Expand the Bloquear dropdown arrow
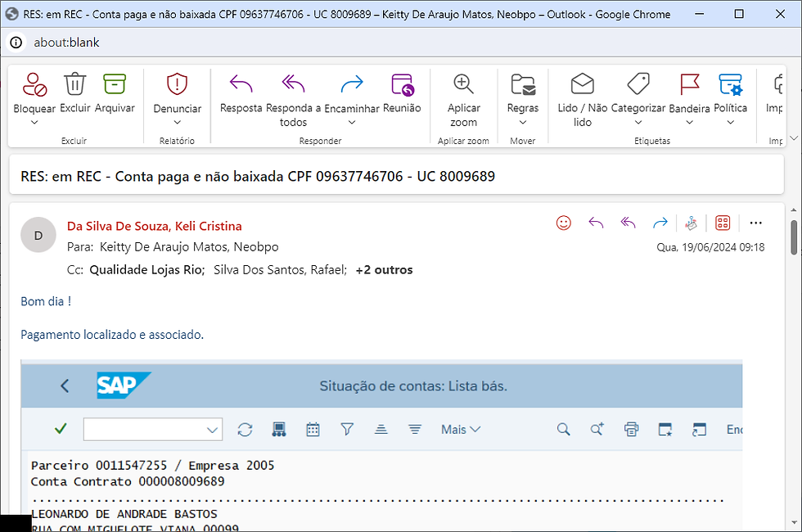Screen dimensions: 802x532 coord(34,122)
